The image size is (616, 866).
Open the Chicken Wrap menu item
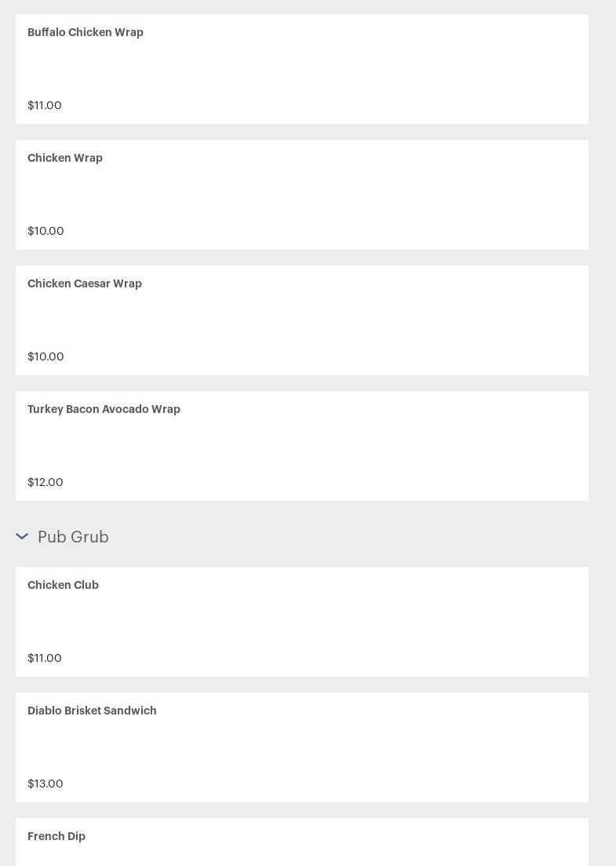[x=65, y=159]
